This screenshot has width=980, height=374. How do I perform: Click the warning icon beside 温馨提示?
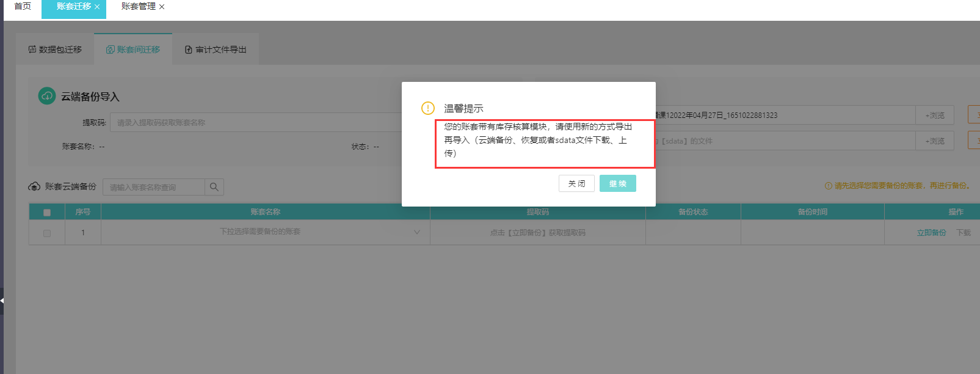[x=428, y=108]
